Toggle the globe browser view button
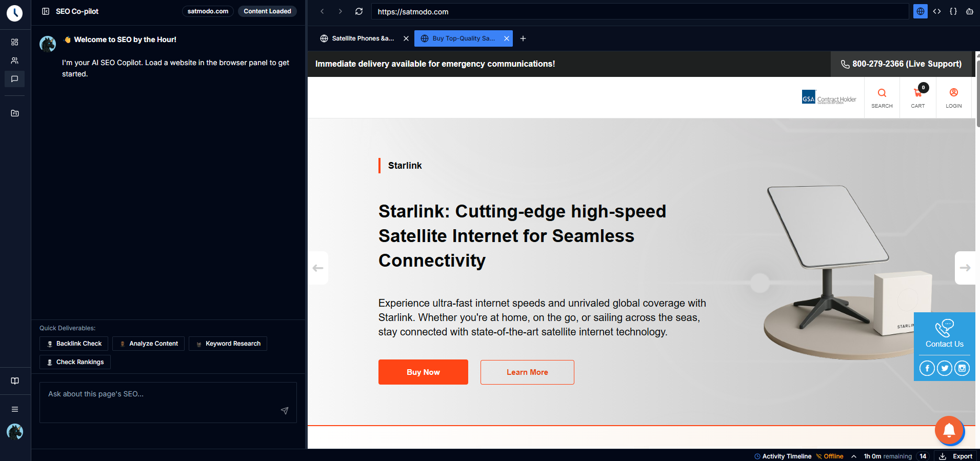 point(921,11)
